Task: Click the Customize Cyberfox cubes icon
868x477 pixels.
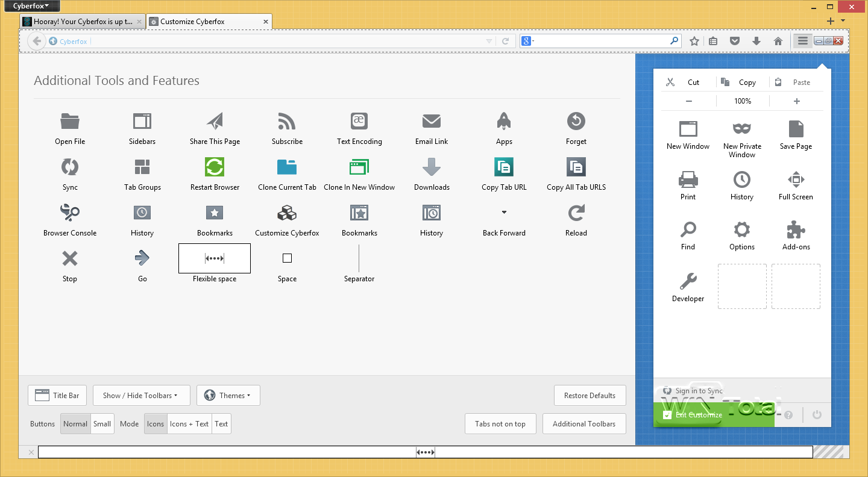Action: 287,213
